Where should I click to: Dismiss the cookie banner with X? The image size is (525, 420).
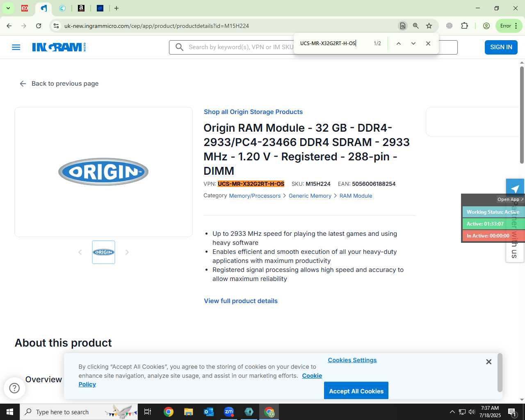(x=488, y=362)
